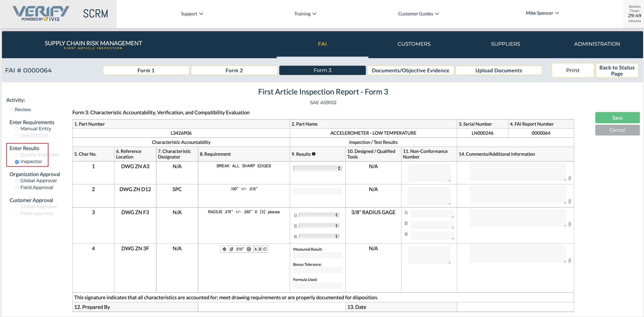Select Use DISCUS radio option
This screenshot has width=644, height=317.
click(x=17, y=136)
